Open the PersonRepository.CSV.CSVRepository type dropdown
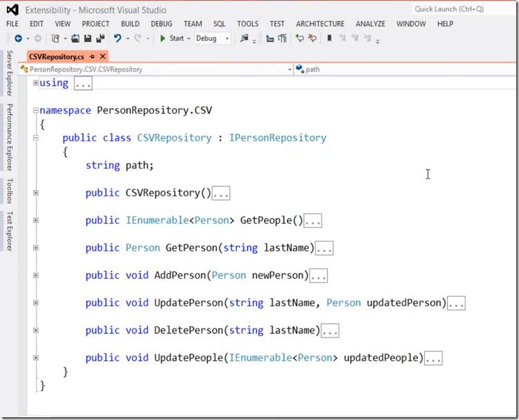 coord(156,69)
